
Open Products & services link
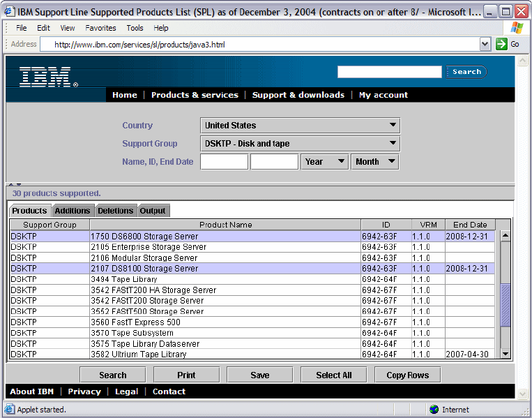coord(195,95)
